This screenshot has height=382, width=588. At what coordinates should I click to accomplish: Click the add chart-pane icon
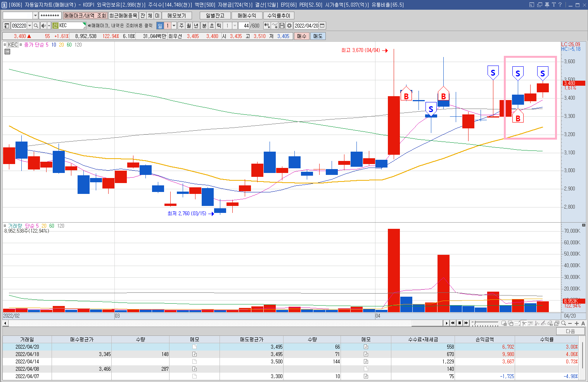pos(504,323)
